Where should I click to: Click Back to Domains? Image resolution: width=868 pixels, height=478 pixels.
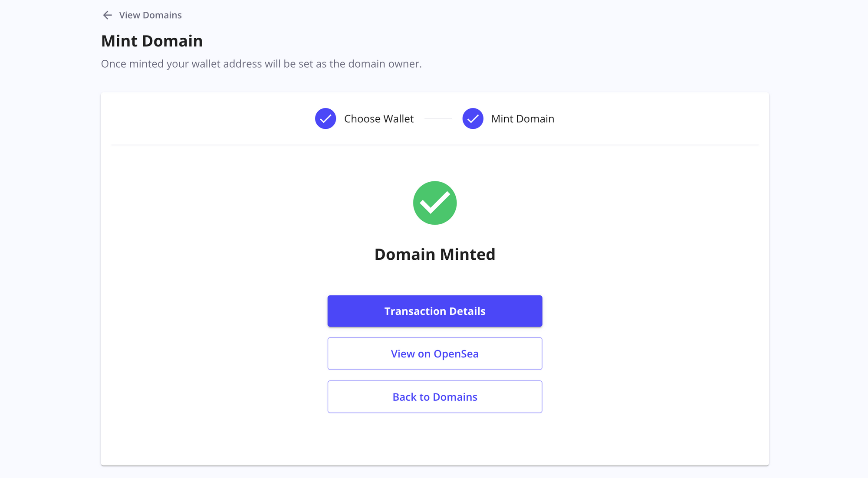(434, 396)
